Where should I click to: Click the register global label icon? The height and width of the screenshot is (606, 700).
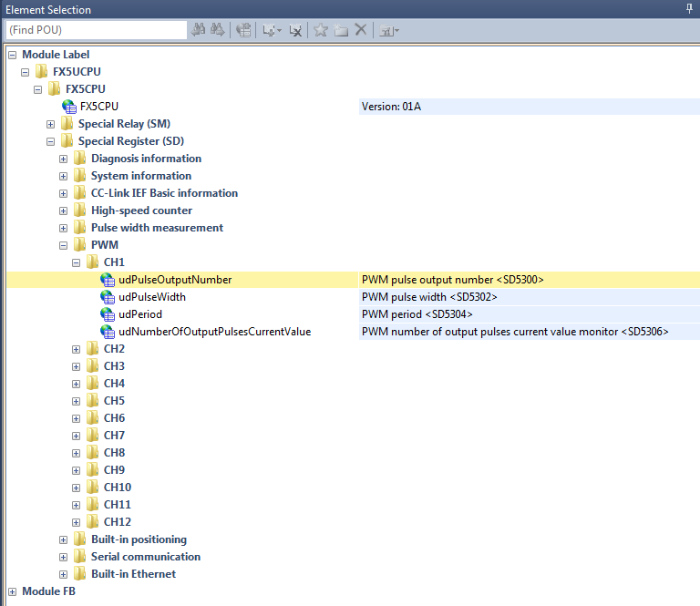pos(243,30)
